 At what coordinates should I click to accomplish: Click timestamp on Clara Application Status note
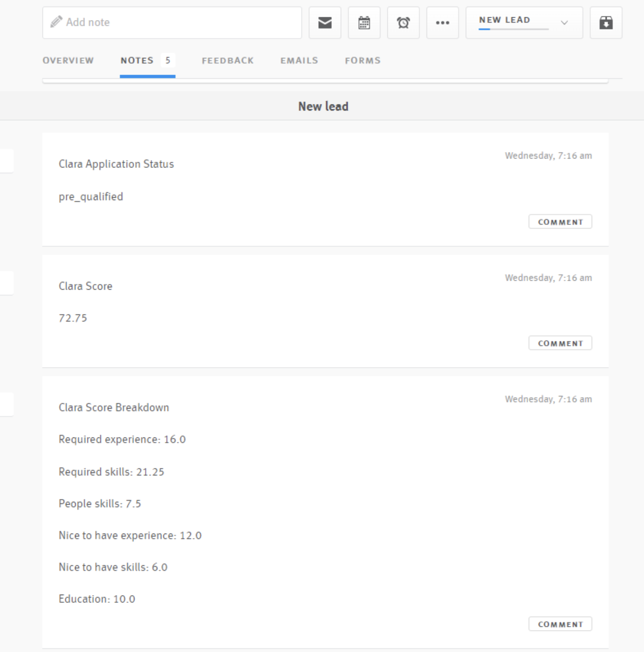(x=548, y=156)
